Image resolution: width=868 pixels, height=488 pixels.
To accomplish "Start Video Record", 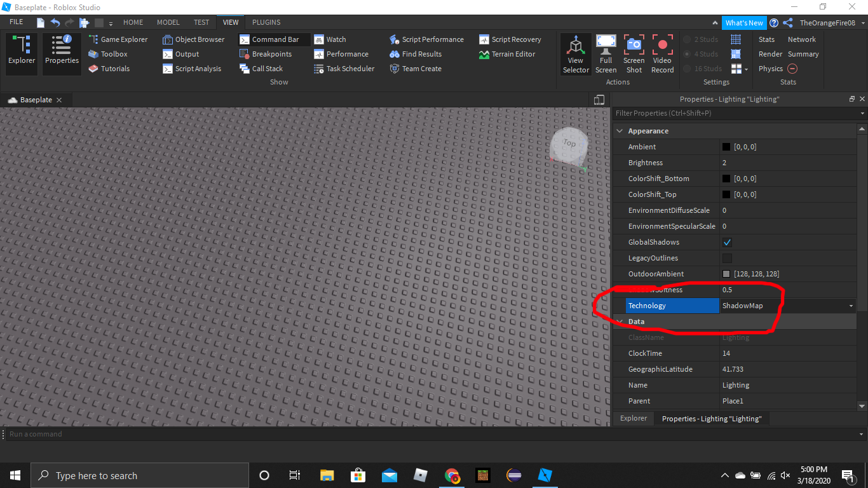I will tap(662, 54).
